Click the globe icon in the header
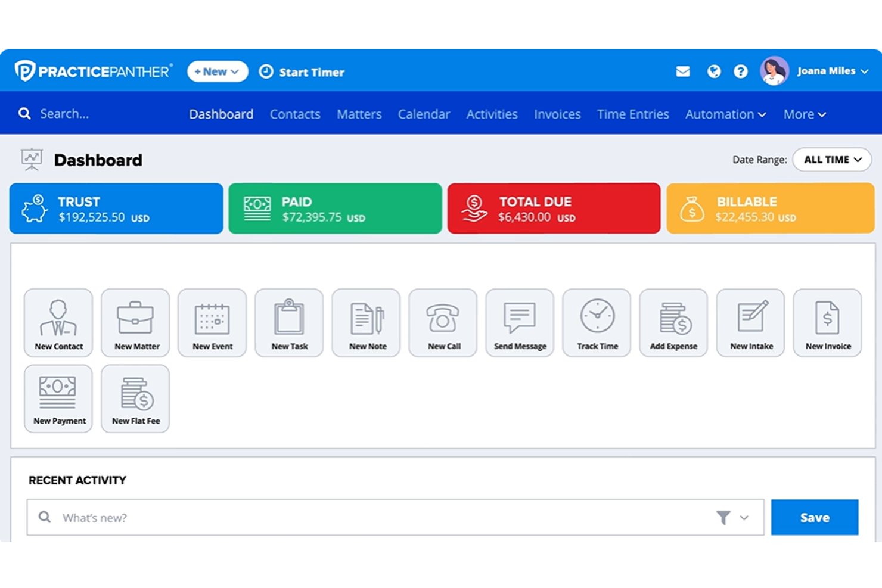 coord(714,71)
